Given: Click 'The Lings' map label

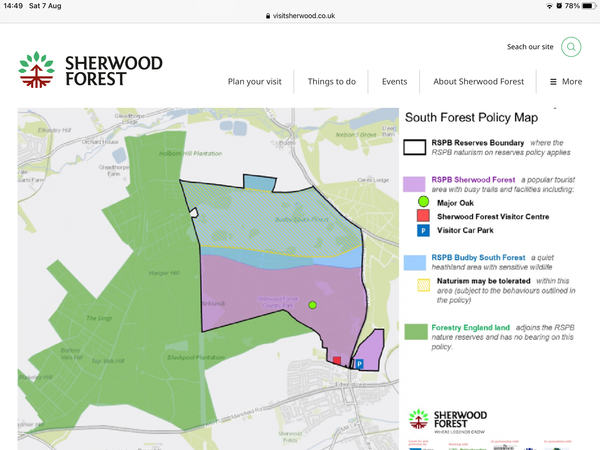Looking at the screenshot, I should [99, 318].
